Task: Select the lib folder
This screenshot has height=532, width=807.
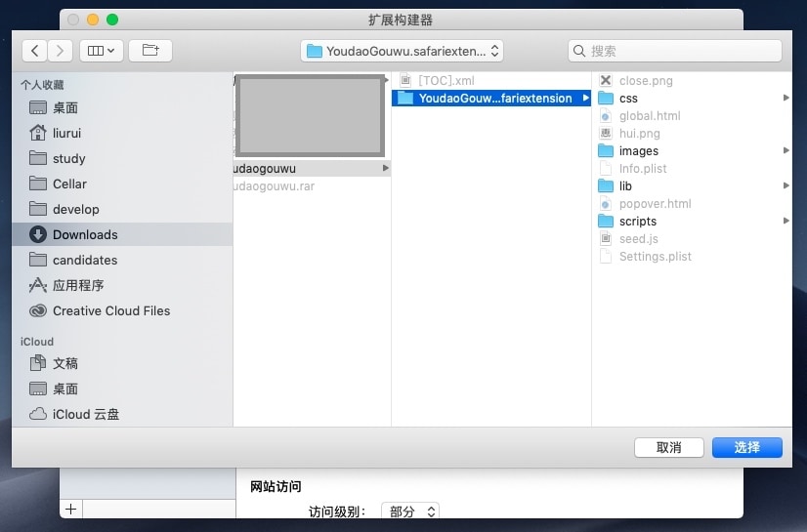Action: click(625, 186)
